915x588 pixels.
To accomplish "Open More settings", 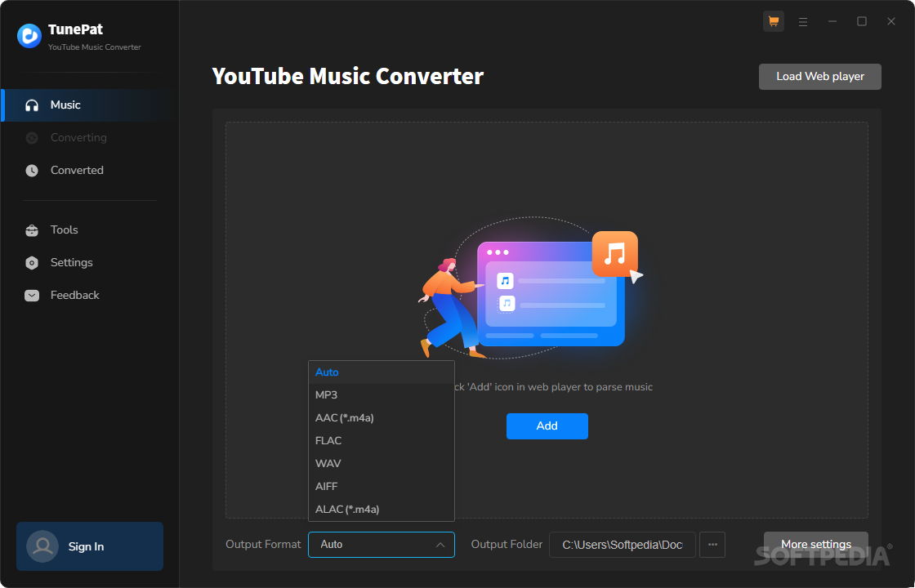I will [816, 544].
